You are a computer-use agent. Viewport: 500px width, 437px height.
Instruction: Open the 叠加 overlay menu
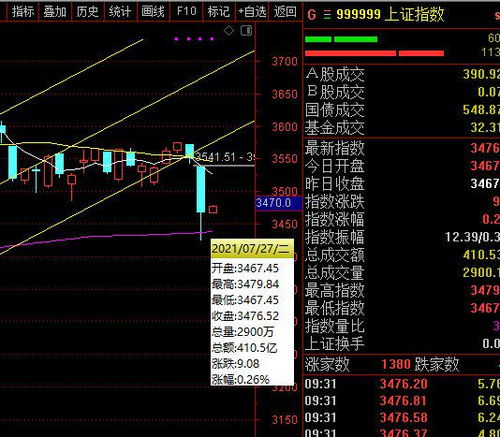[x=55, y=11]
